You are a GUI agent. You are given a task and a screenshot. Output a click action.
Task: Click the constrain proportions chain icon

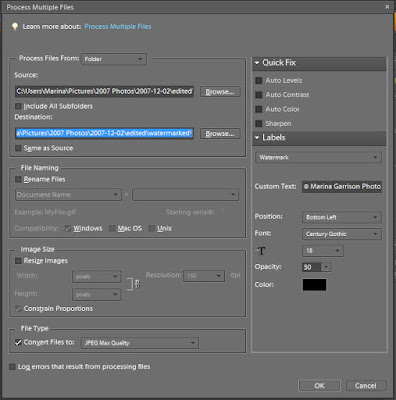(137, 284)
